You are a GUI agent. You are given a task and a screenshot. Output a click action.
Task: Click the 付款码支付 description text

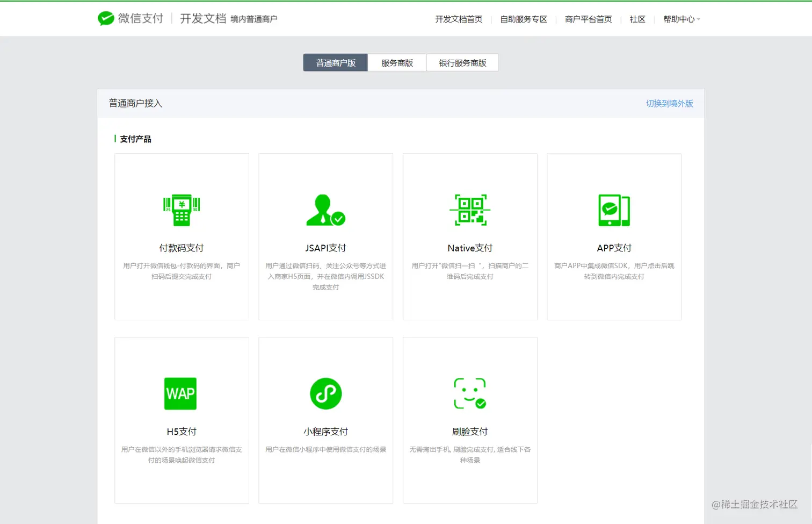click(182, 271)
